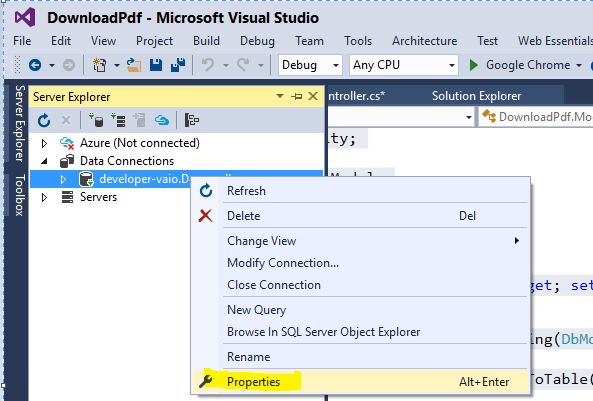Click the Open File folder icon
This screenshot has width=593, height=401.
point(134,65)
